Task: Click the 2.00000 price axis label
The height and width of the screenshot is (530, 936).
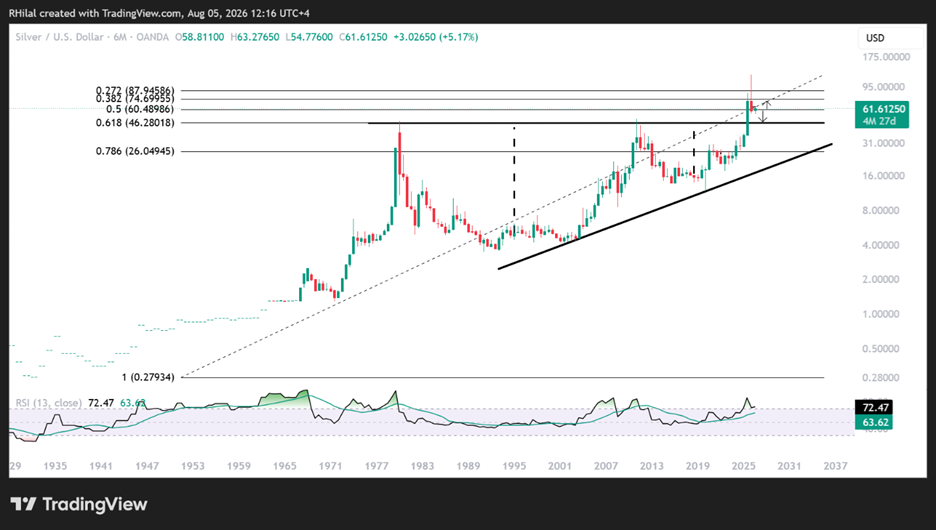Action: (x=880, y=279)
